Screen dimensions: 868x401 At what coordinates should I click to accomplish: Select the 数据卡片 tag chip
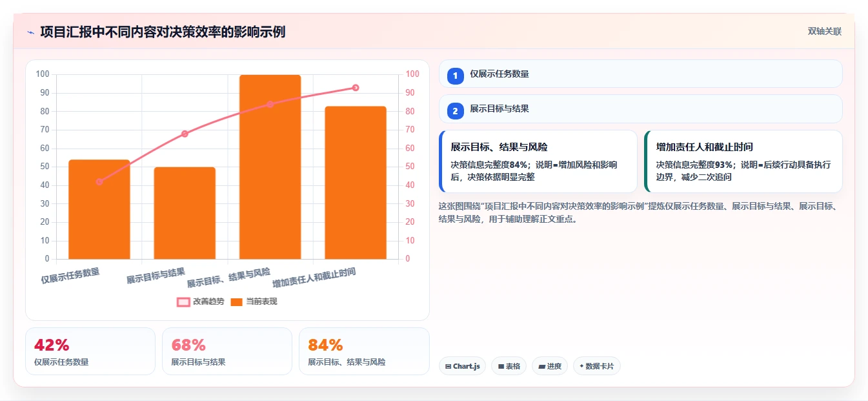tap(597, 366)
